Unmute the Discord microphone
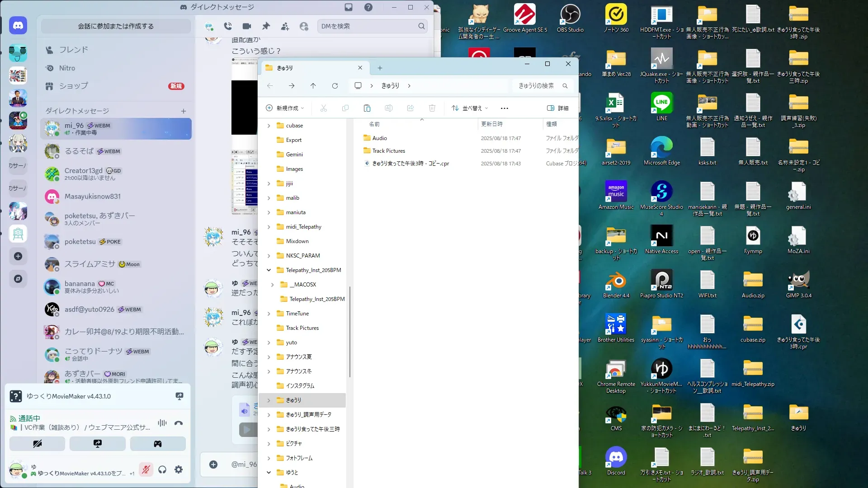The width and height of the screenshot is (868, 488). tap(146, 469)
